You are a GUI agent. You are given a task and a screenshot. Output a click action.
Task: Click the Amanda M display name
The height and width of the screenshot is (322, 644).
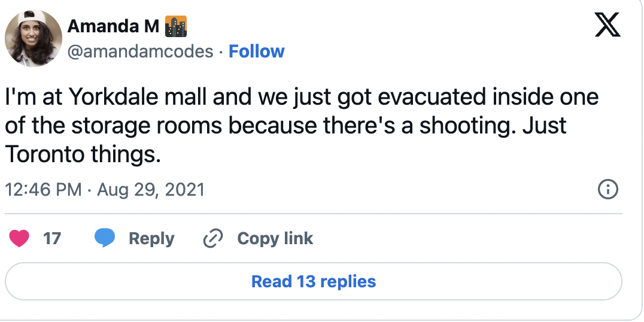pos(113,26)
